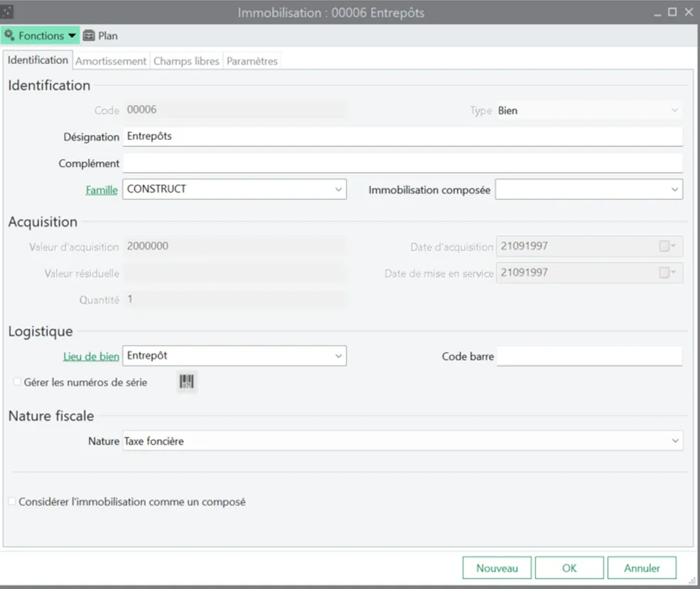Expand the Famille CONSTRUCT dropdown
Image resolution: width=700 pixels, height=589 pixels.
(338, 189)
